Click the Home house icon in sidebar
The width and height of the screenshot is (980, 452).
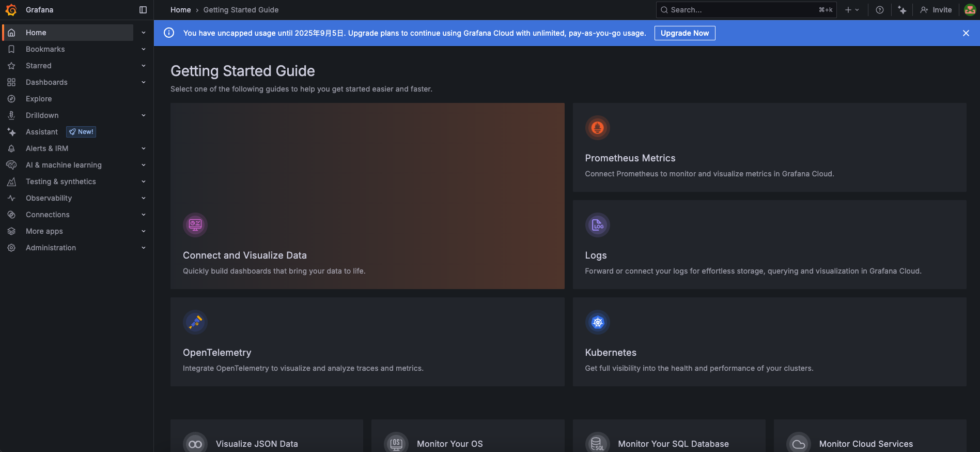coord(11,33)
